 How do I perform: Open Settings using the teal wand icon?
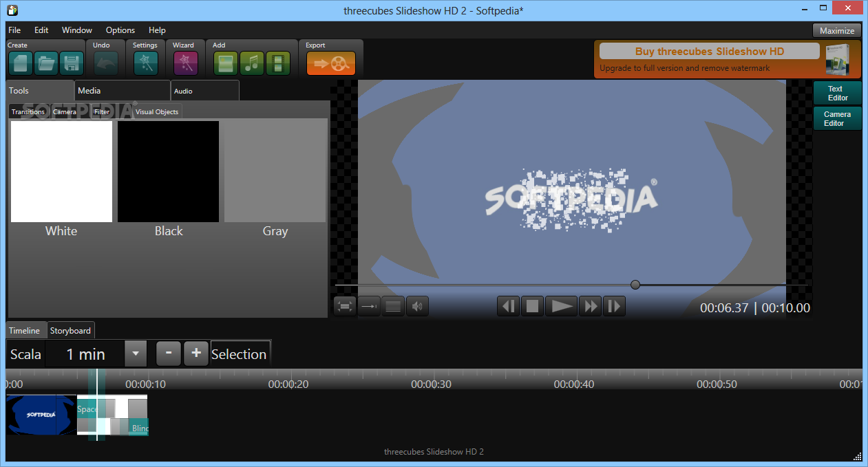(x=146, y=63)
